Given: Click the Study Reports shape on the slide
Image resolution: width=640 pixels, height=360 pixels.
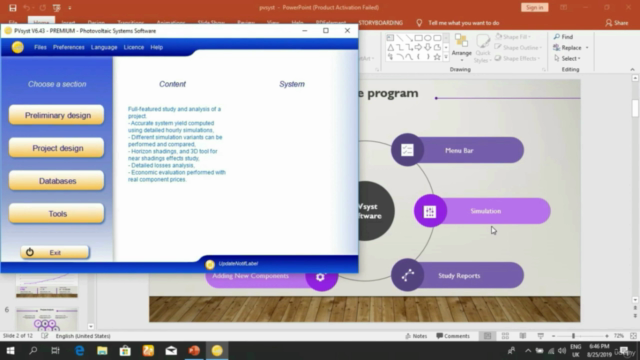Looking at the screenshot, I should pyautogui.click(x=458, y=276).
